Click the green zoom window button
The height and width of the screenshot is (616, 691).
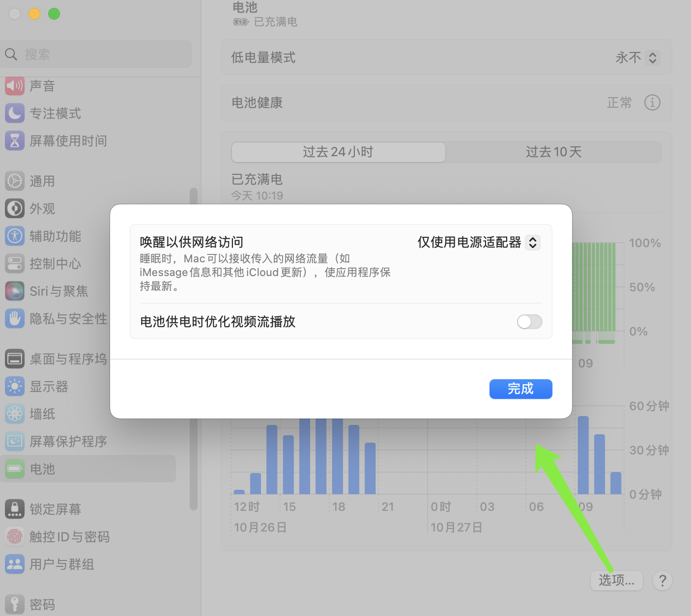[x=54, y=14]
